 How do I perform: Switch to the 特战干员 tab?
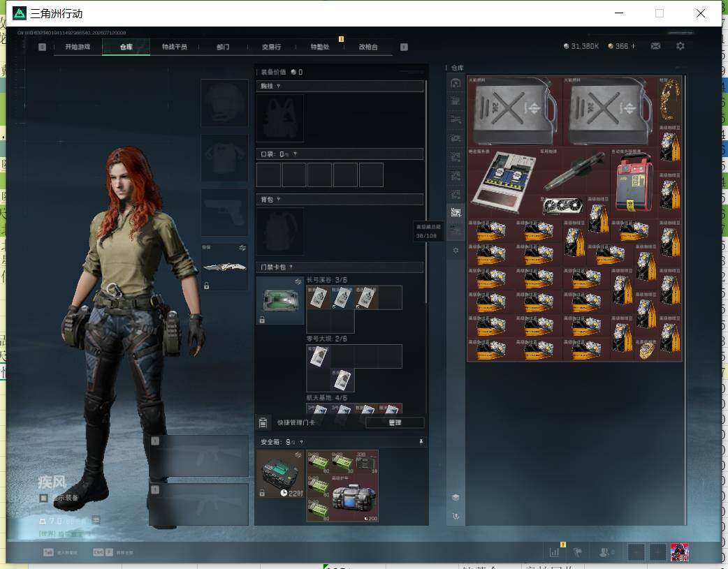coord(174,47)
